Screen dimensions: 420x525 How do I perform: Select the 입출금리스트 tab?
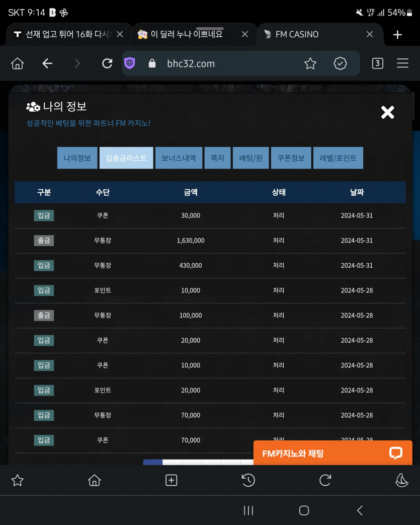tap(126, 158)
